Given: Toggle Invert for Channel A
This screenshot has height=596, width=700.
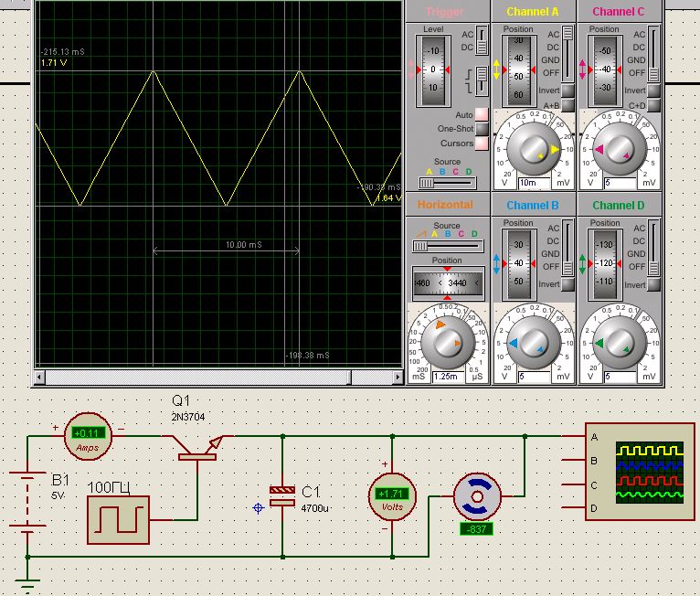Looking at the screenshot, I should pyautogui.click(x=567, y=91).
